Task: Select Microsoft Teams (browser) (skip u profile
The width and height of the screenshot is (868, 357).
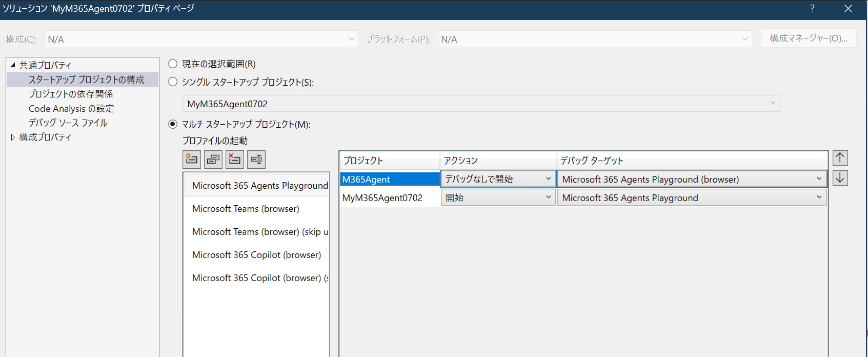Action: pos(256,231)
